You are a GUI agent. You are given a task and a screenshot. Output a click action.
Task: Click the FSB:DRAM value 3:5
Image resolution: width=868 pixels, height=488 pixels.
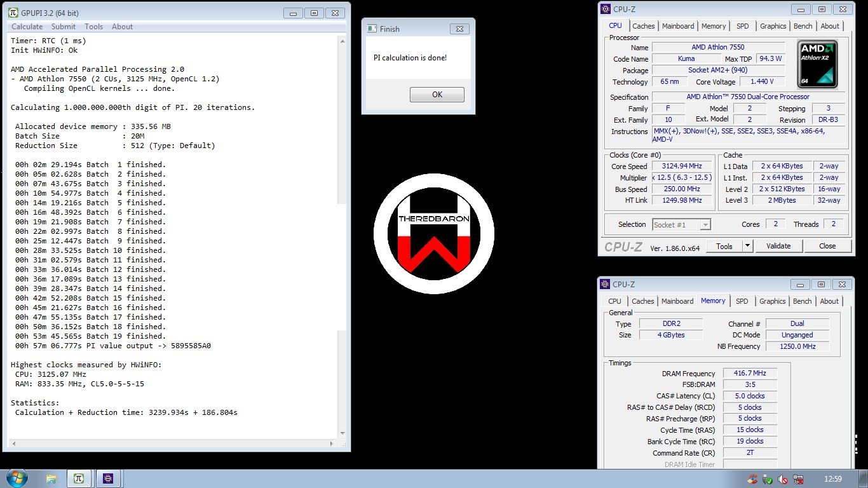(750, 384)
